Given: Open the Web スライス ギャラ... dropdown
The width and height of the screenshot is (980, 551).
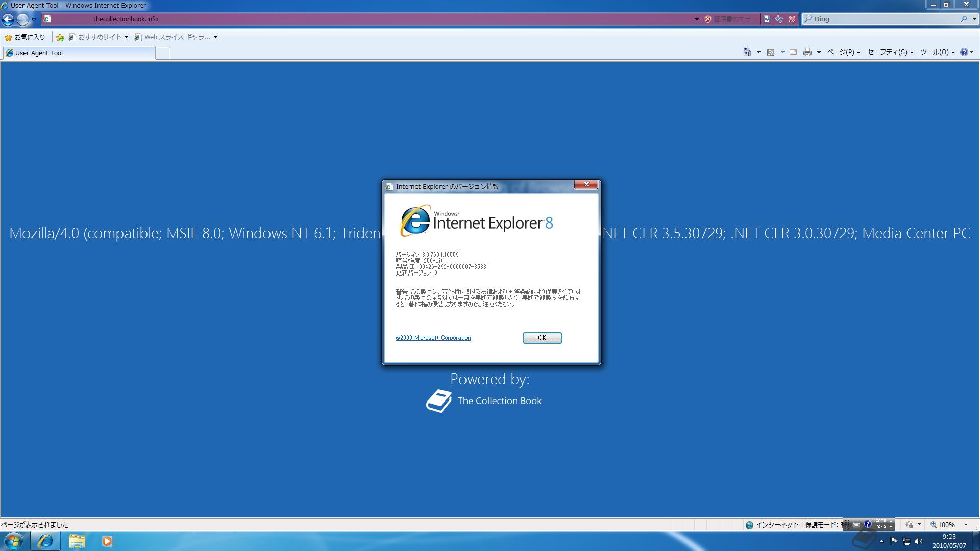Looking at the screenshot, I should click(176, 37).
